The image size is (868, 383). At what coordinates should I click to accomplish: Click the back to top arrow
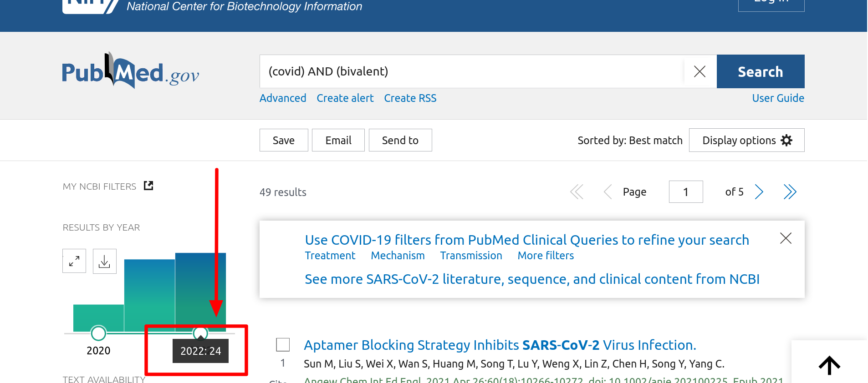(829, 365)
